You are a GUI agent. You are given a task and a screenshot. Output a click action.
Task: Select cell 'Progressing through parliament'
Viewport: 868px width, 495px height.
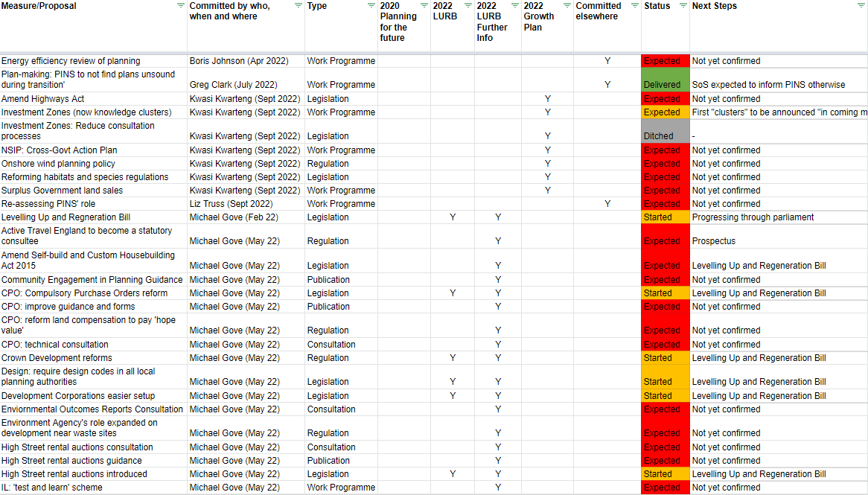point(779,217)
